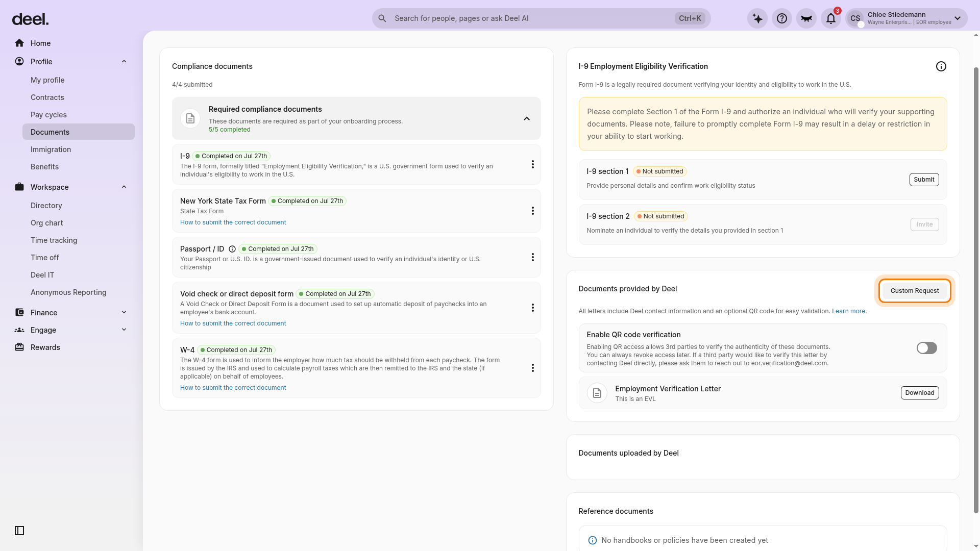Click the I-9 section 2 'Not submitted' badge
This screenshot has width=980, height=551.
(x=661, y=216)
